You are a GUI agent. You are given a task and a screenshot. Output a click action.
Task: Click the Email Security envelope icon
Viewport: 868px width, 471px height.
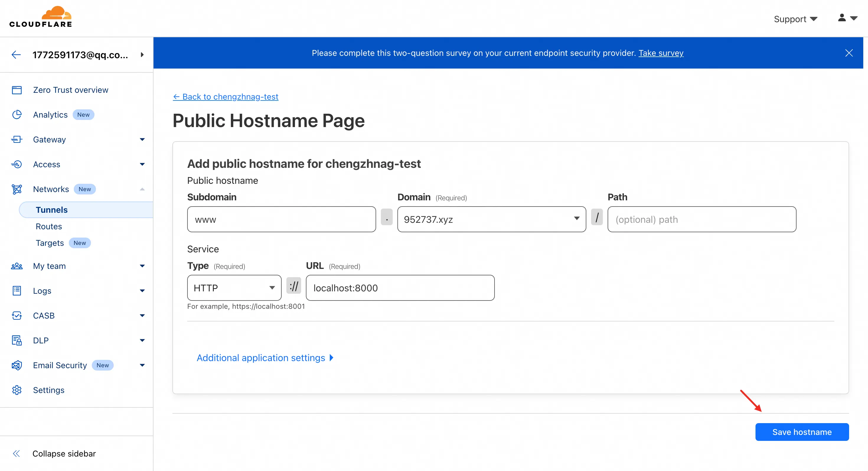(x=17, y=365)
